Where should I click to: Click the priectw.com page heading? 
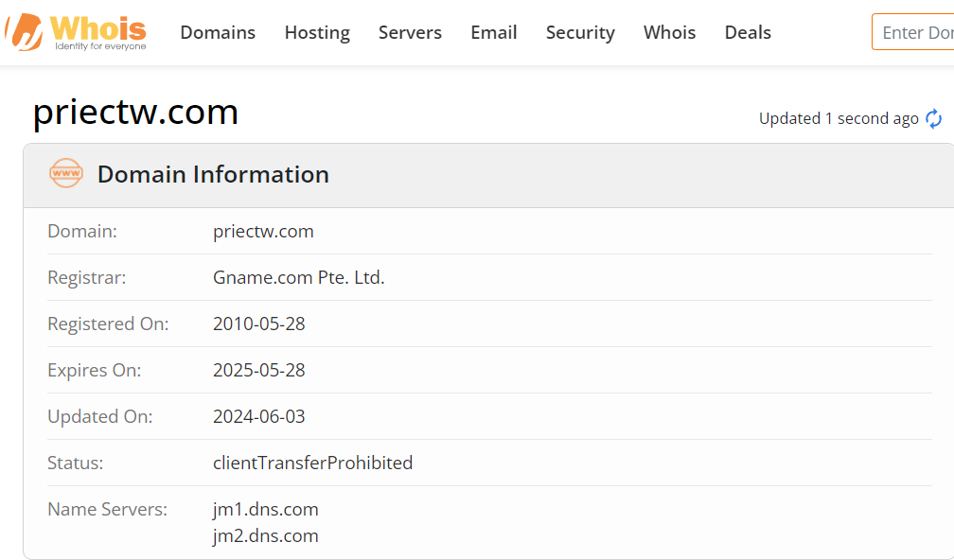135,112
